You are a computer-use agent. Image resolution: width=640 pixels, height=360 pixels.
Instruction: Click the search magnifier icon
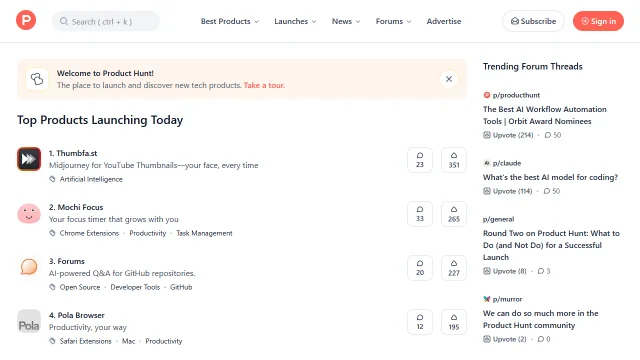pyautogui.click(x=64, y=21)
